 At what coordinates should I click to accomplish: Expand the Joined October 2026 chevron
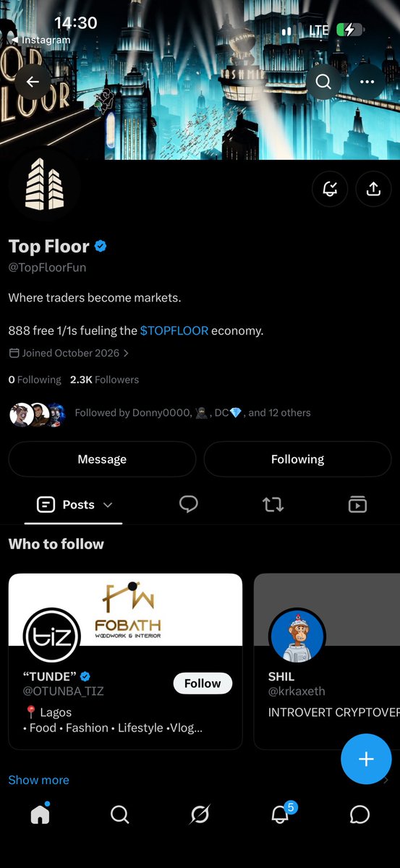click(127, 354)
